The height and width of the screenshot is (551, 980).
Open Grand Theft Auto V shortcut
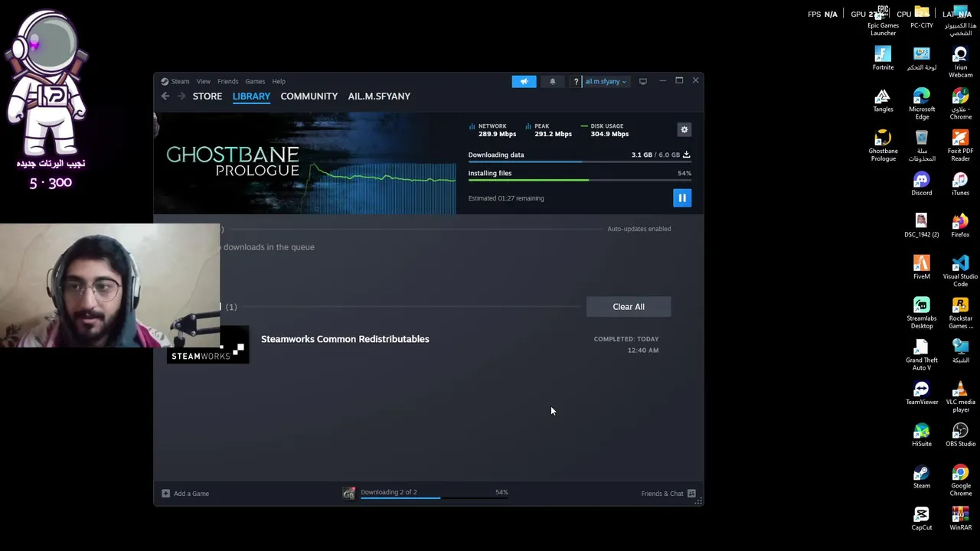click(x=922, y=354)
